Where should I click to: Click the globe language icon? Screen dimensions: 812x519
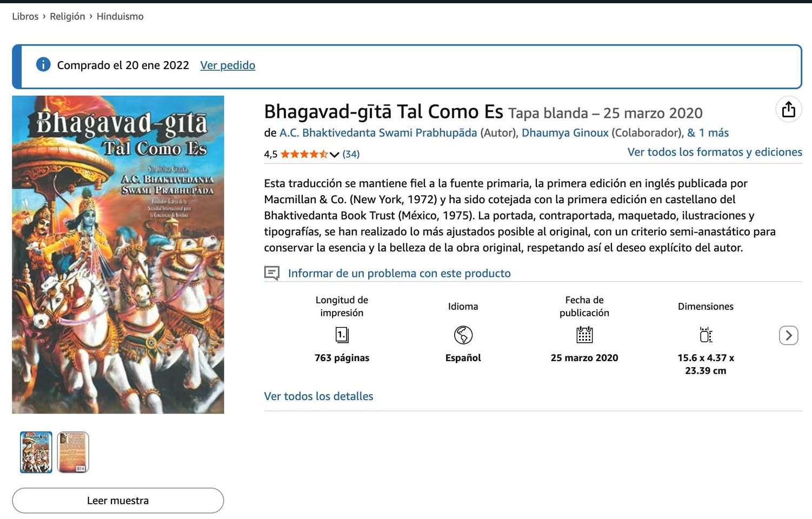coord(463,335)
